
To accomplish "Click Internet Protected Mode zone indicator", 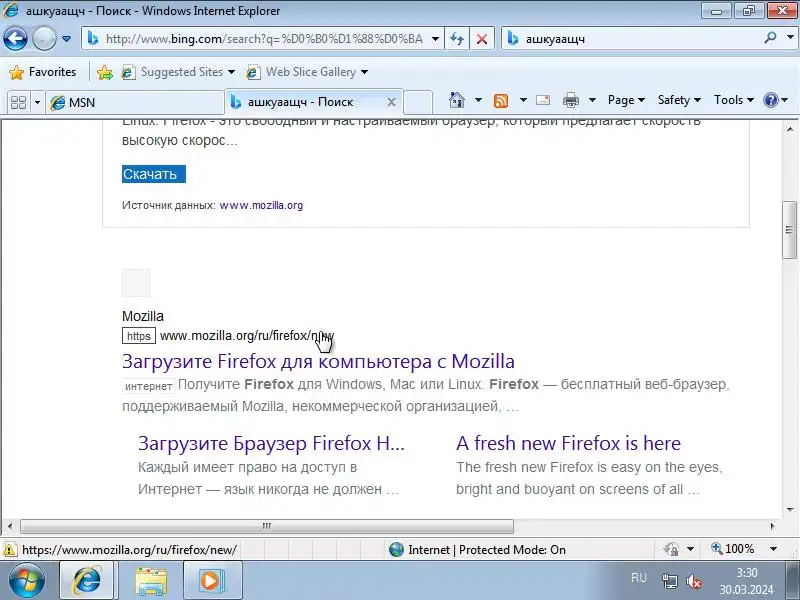I will [x=477, y=549].
